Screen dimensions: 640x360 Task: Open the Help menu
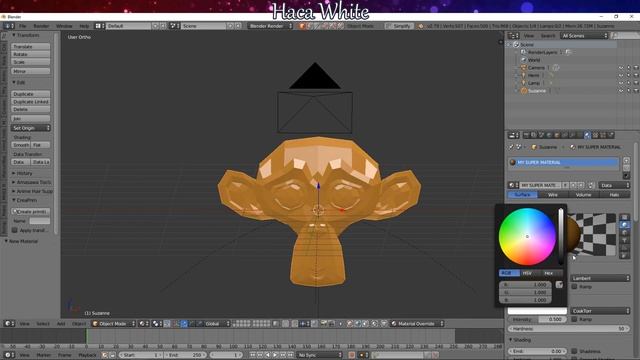click(x=84, y=26)
